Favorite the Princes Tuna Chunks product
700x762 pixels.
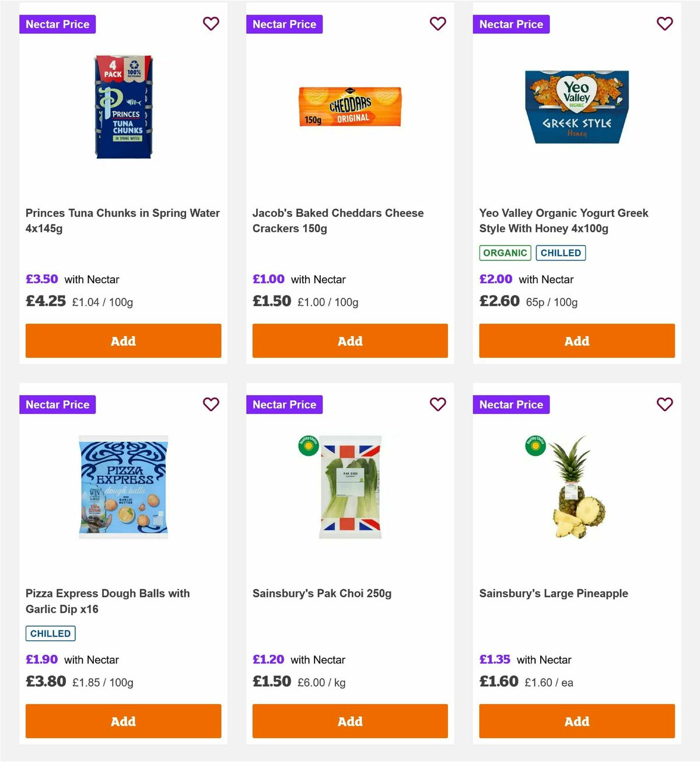(x=211, y=24)
